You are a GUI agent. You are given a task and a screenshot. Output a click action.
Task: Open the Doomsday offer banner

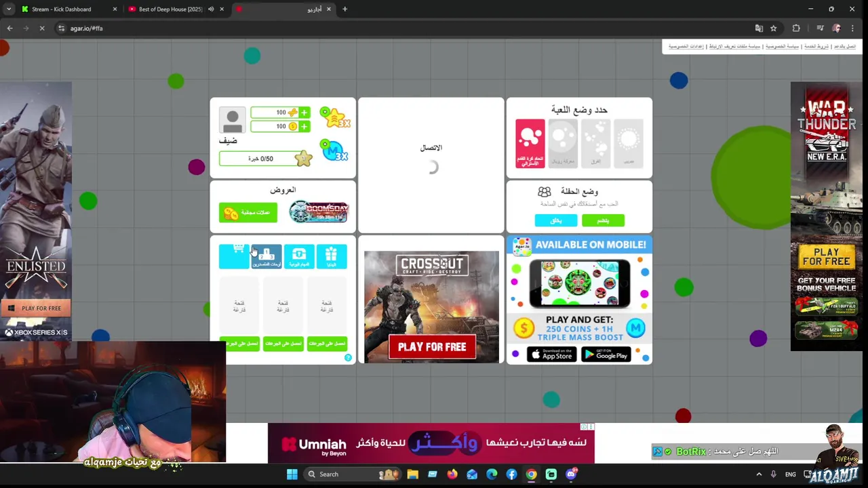(319, 212)
